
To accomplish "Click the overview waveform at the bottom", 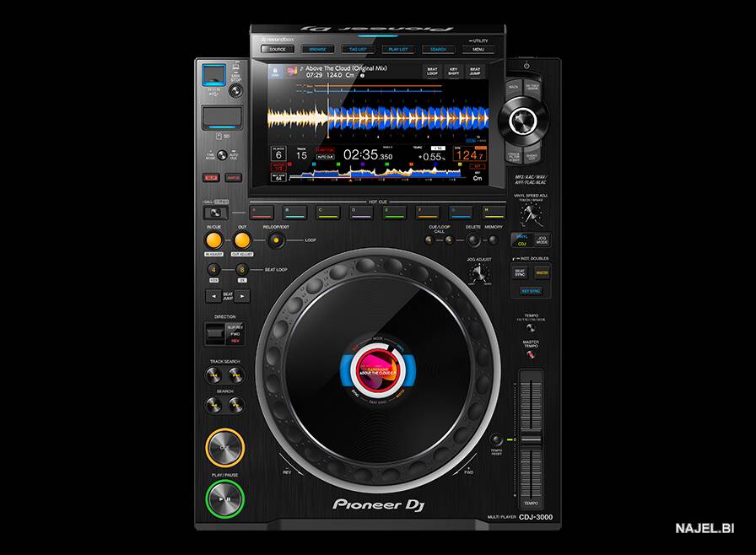I will [377, 172].
